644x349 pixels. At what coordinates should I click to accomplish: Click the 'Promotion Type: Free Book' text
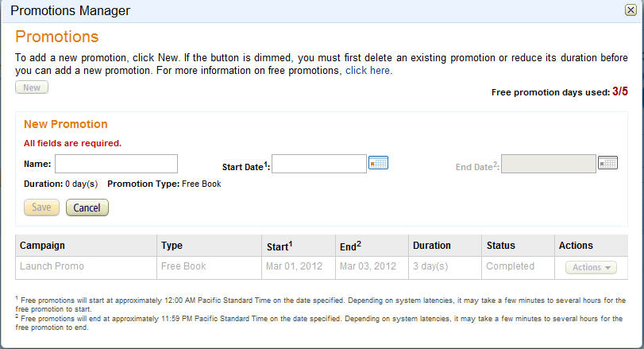[x=164, y=184]
